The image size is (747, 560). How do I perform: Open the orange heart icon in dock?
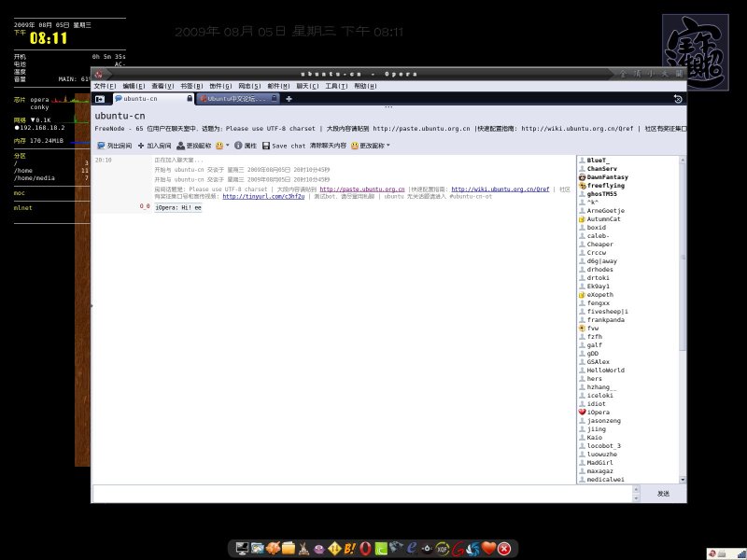488,549
